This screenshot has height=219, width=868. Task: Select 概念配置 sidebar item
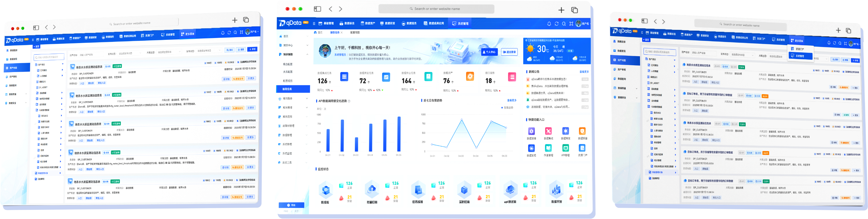point(288,64)
